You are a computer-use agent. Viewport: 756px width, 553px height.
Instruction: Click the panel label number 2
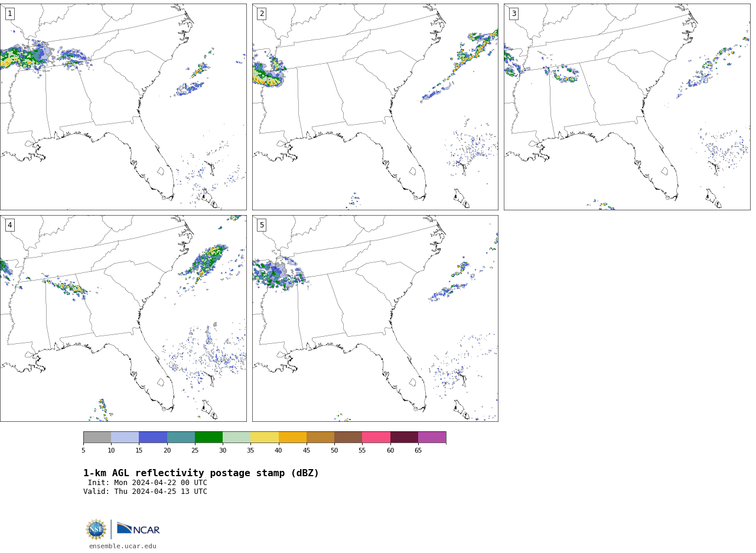262,14
